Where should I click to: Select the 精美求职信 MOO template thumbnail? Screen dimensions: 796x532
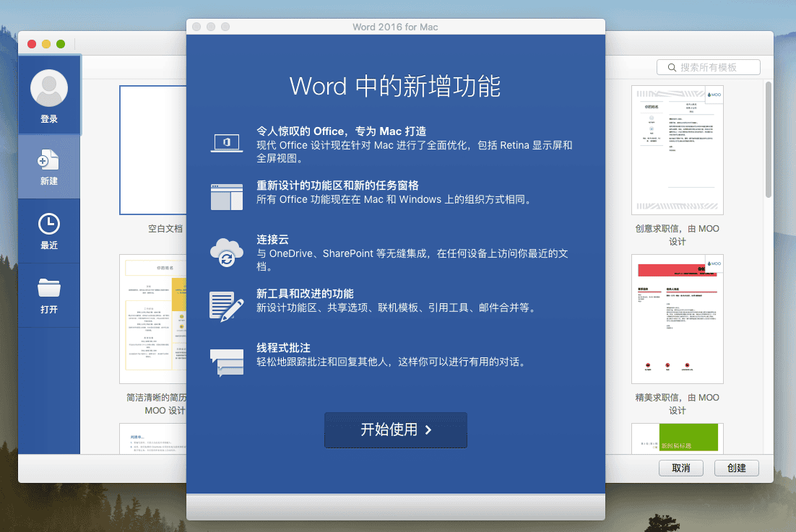[678, 319]
